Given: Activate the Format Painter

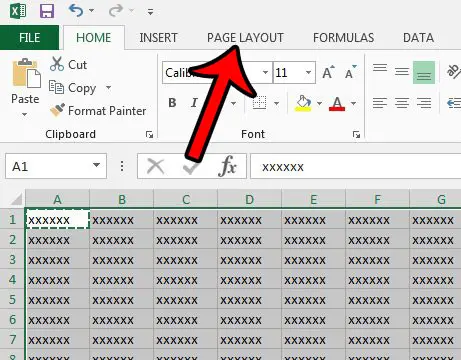Looking at the screenshot, I should [x=98, y=111].
